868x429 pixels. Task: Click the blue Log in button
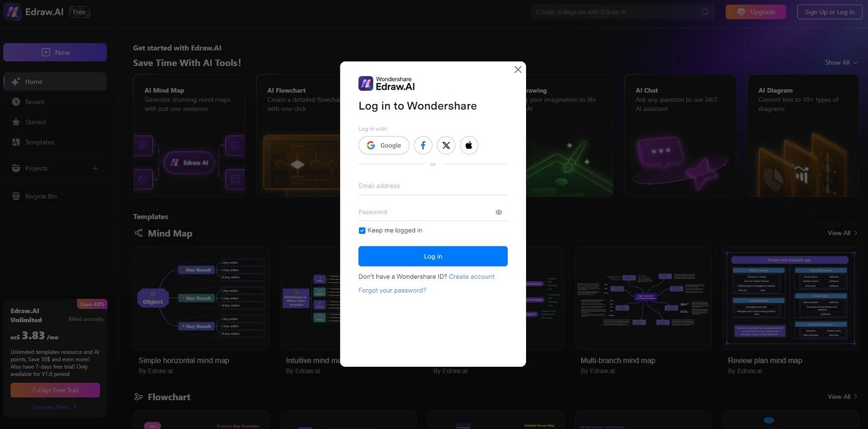click(x=433, y=256)
